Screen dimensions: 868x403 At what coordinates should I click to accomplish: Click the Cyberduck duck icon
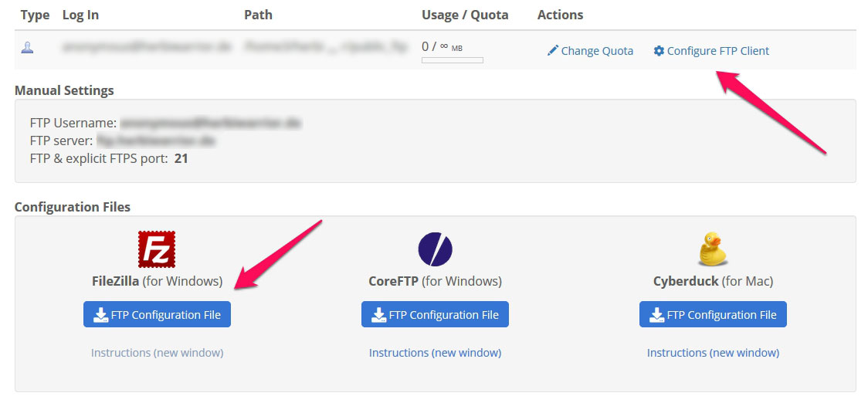coord(713,249)
